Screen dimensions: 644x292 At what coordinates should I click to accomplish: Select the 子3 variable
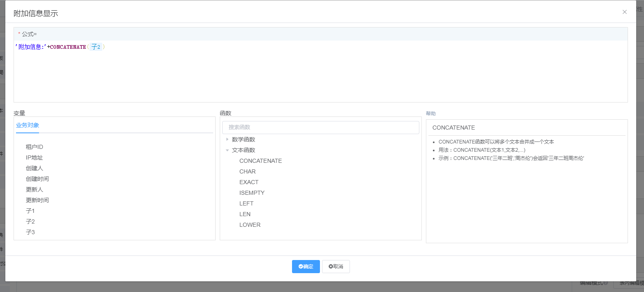click(30, 232)
